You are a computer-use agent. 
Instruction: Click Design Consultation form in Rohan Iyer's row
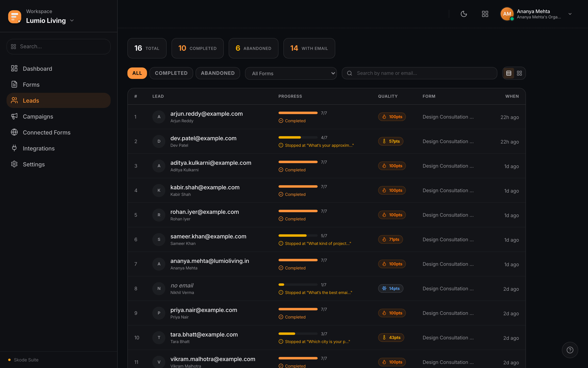(x=448, y=215)
